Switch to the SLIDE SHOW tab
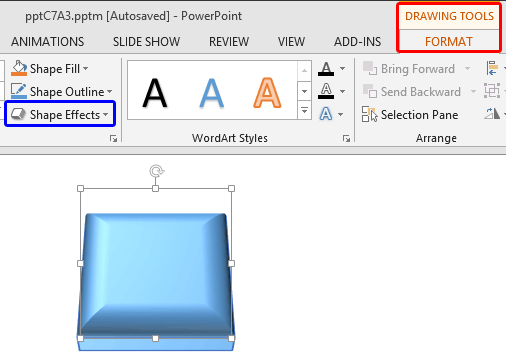Image resolution: width=506 pixels, height=362 pixels. [x=146, y=42]
